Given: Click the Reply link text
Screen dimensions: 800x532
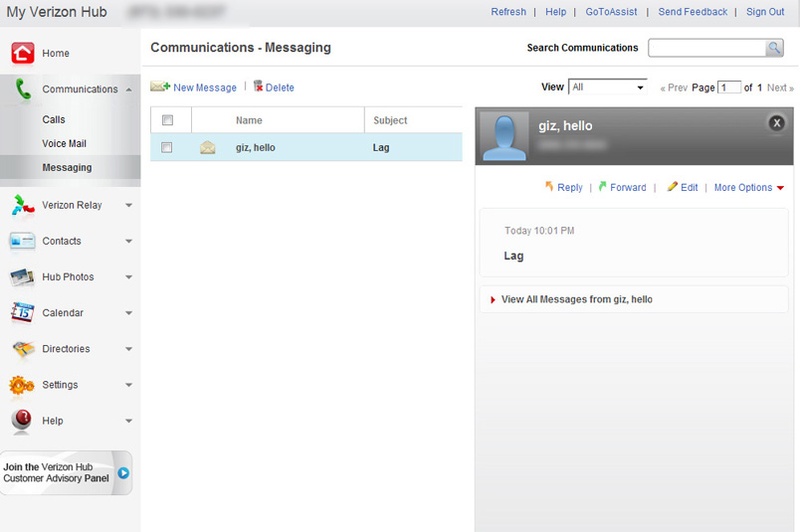Looking at the screenshot, I should (570, 188).
